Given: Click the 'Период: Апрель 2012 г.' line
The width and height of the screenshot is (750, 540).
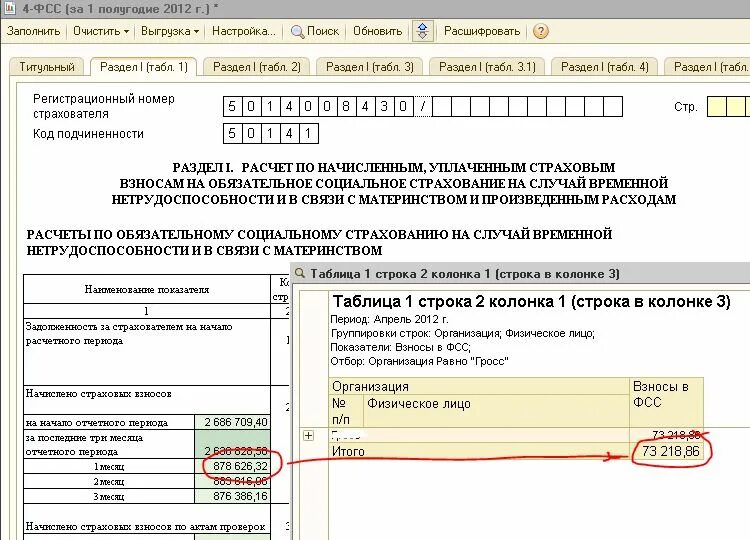Looking at the screenshot, I should [389, 319].
